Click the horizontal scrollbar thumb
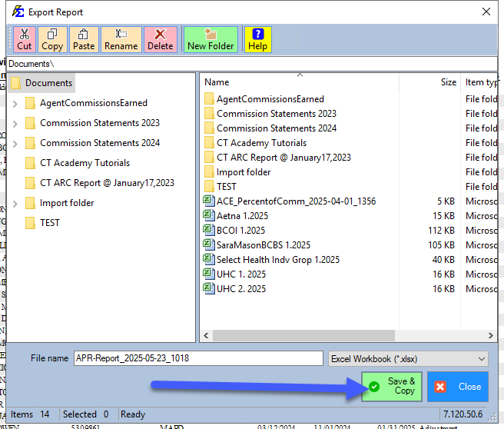Image resolution: width=504 pixels, height=429 pixels. tap(303, 336)
